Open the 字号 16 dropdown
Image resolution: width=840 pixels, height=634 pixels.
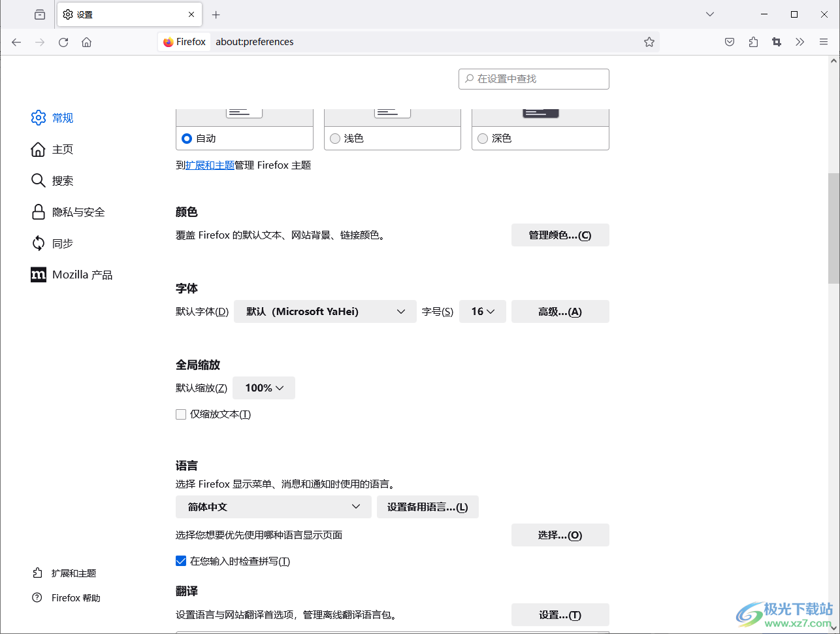(x=483, y=312)
